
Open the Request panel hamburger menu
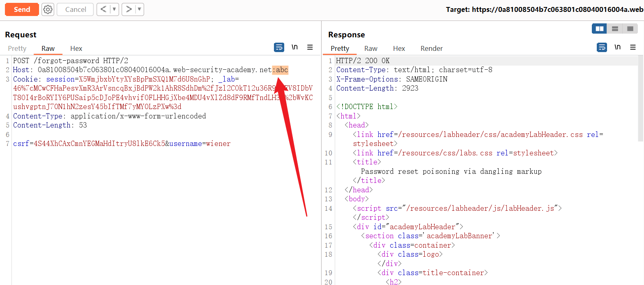pyautogui.click(x=310, y=48)
